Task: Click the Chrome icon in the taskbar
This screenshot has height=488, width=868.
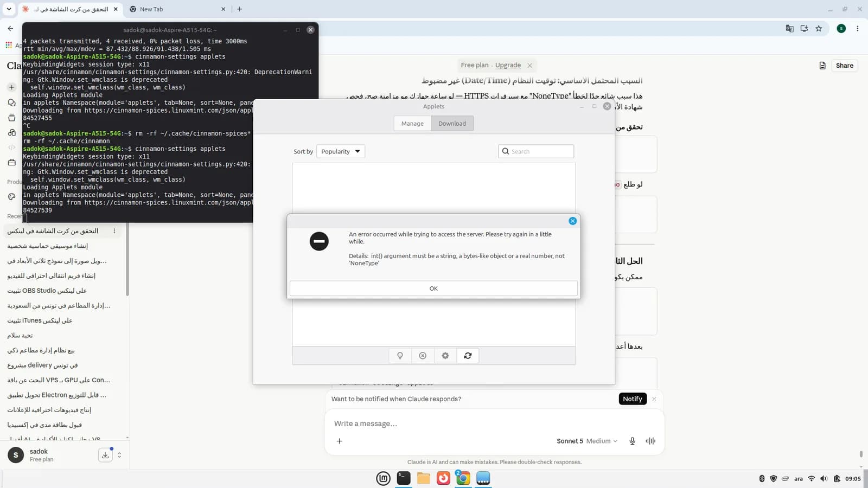Action: pos(463,478)
